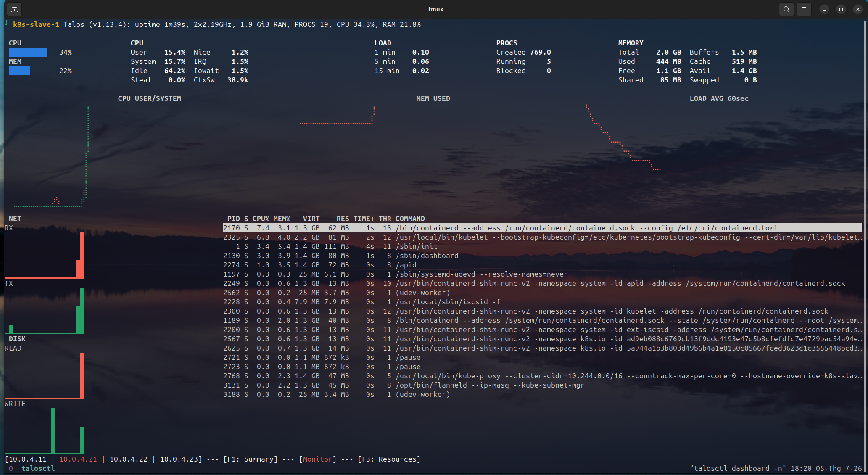Open the F3 Resources view

pos(389,459)
